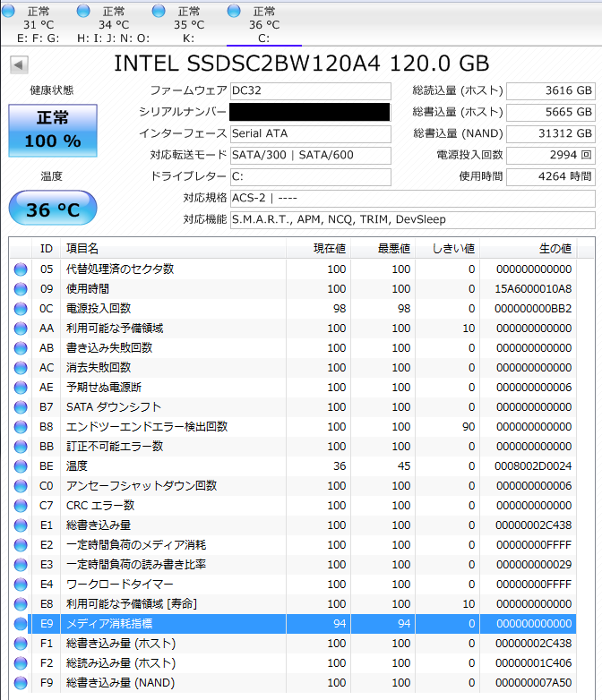
Task: Click status orb for ID C7 row
Action: 21,506
